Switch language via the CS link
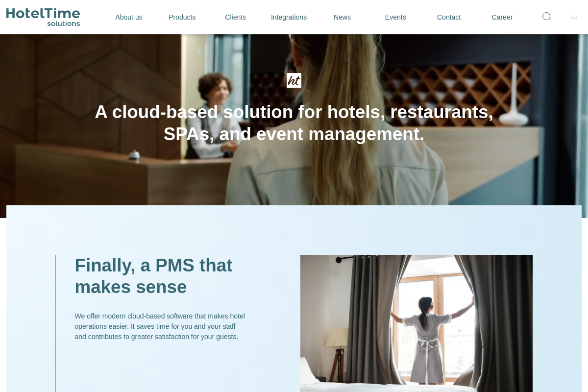 click(574, 17)
